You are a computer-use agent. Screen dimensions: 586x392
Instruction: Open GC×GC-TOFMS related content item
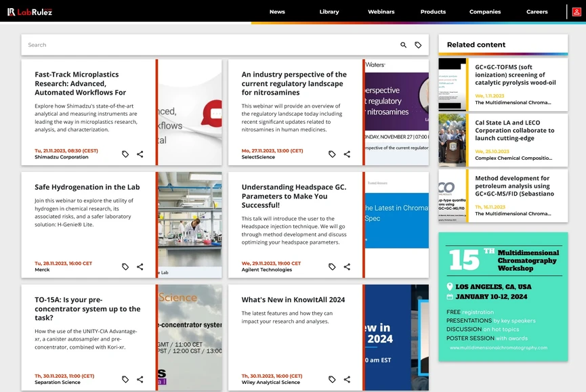pos(516,74)
